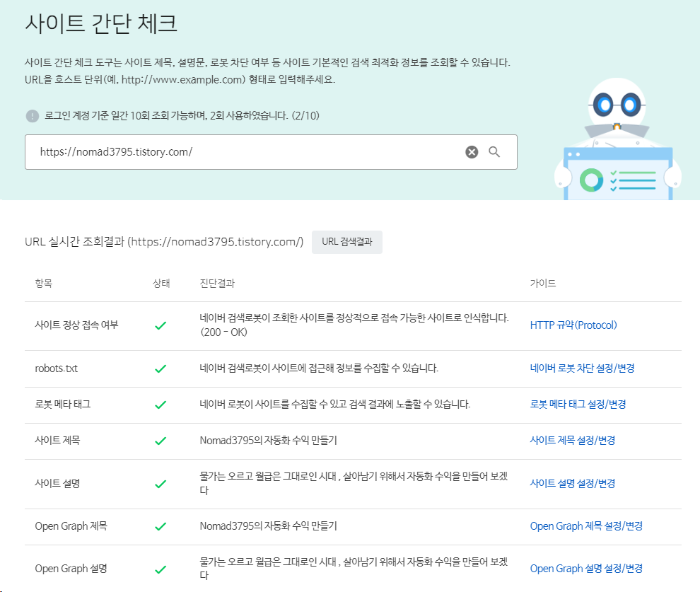Click the checkmark in Open Graph 제목 row
This screenshot has height=592, width=700.
pyautogui.click(x=161, y=526)
